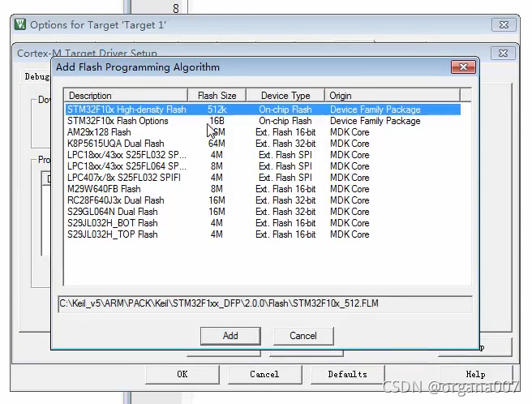Screen dimensions: 532x404
Task: Click OK in Options for Target window
Action: click(x=182, y=374)
